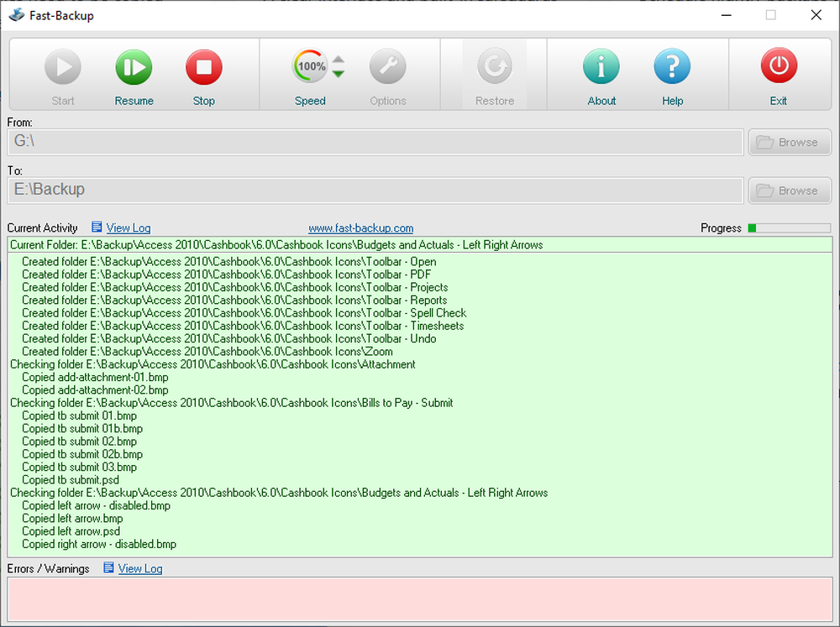The width and height of the screenshot is (840, 627).
Task: Browse for the From source folder
Action: coord(790,143)
